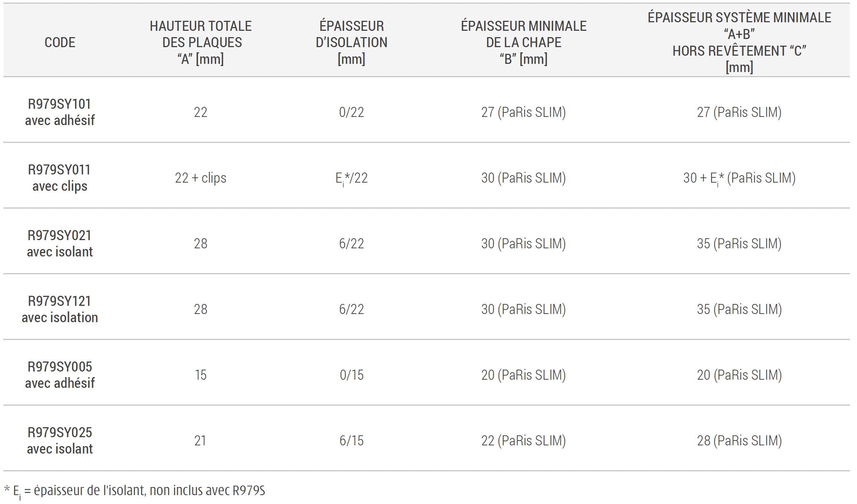This screenshot has width=857, height=504.
Task: Select the '28 (PaRis SLIM)' system cell
Action: 739,441
